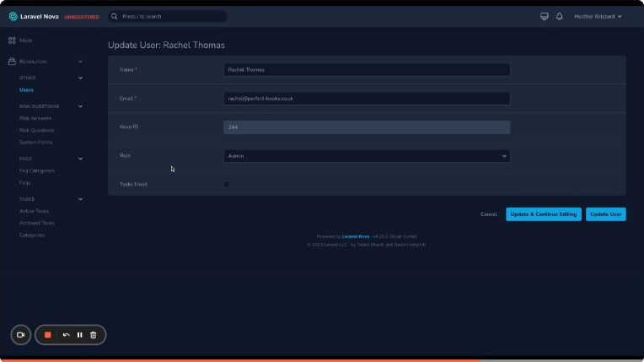Click the Resources briefcase icon
This screenshot has width=644, height=362.
[x=12, y=62]
